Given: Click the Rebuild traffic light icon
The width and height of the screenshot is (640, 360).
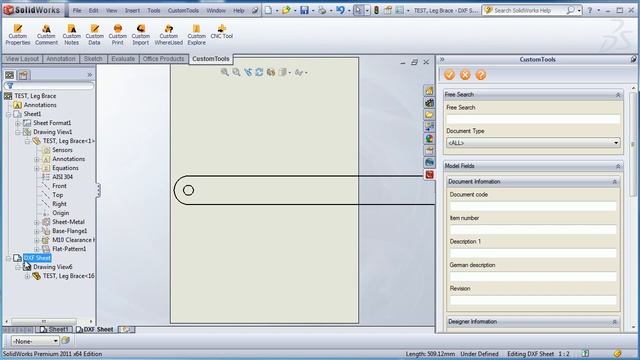Looking at the screenshot, I should [x=376, y=10].
